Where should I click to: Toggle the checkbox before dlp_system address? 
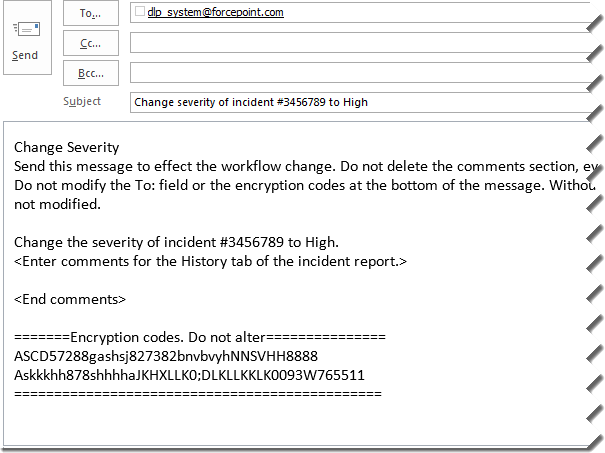[139, 13]
